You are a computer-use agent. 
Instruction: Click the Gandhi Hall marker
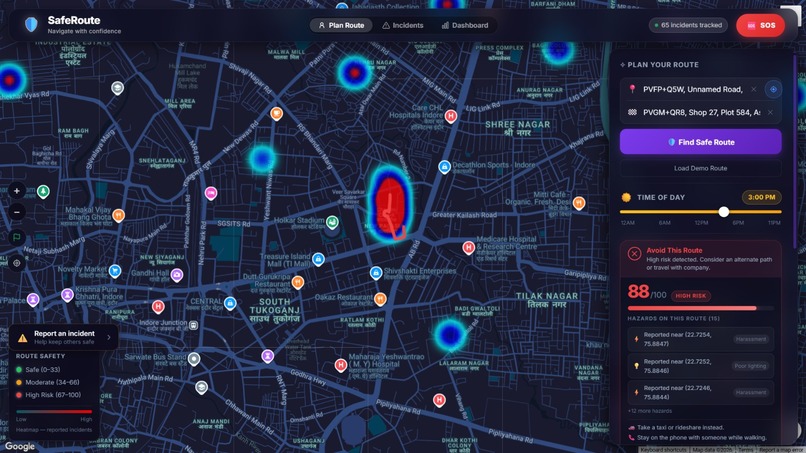click(177, 275)
